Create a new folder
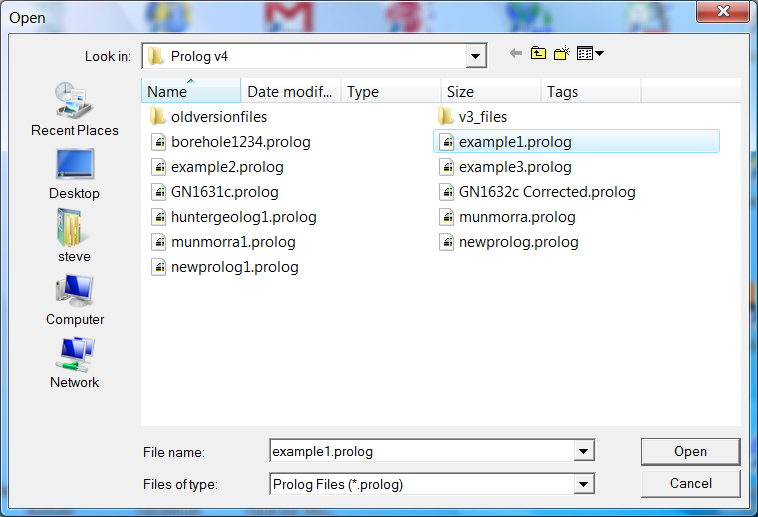Screen dimensions: 758x517 coord(562,54)
